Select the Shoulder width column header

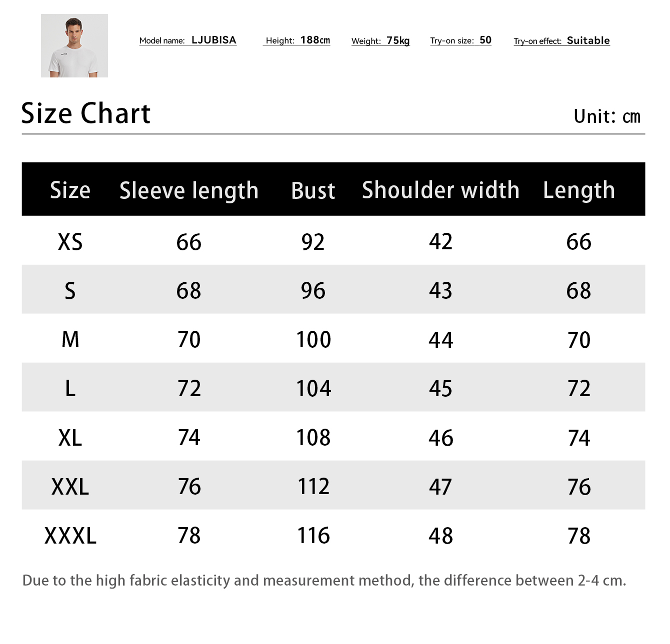(440, 190)
